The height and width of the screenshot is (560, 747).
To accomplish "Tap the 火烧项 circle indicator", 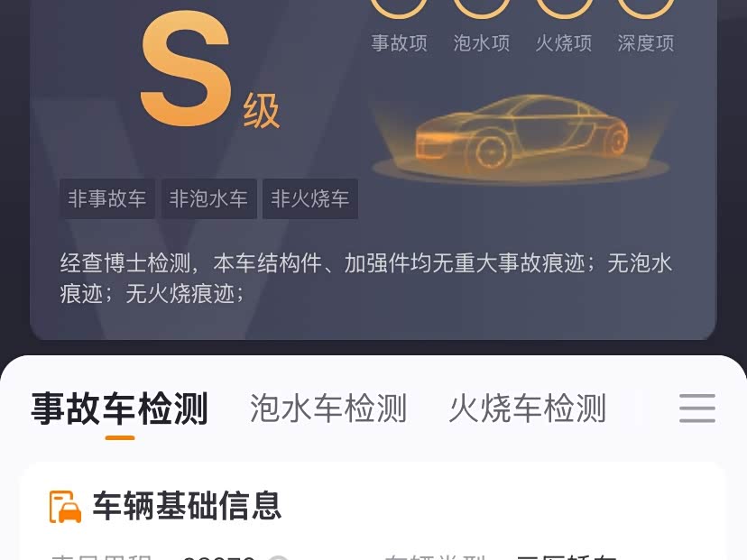I will click(564, 9).
